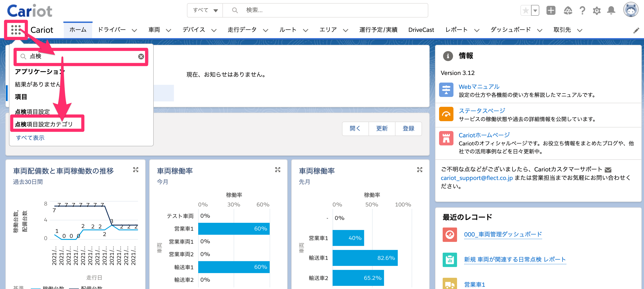Click the edit navigation pencil icon
The width and height of the screenshot is (644, 289).
636,31
